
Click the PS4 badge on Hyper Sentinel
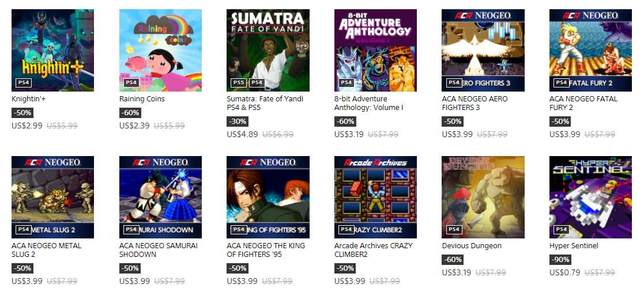click(562, 229)
